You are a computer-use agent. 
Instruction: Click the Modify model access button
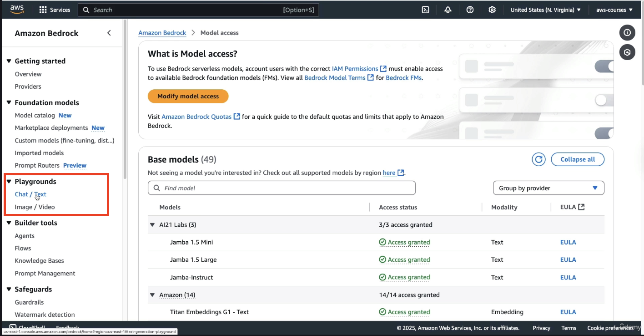click(188, 96)
